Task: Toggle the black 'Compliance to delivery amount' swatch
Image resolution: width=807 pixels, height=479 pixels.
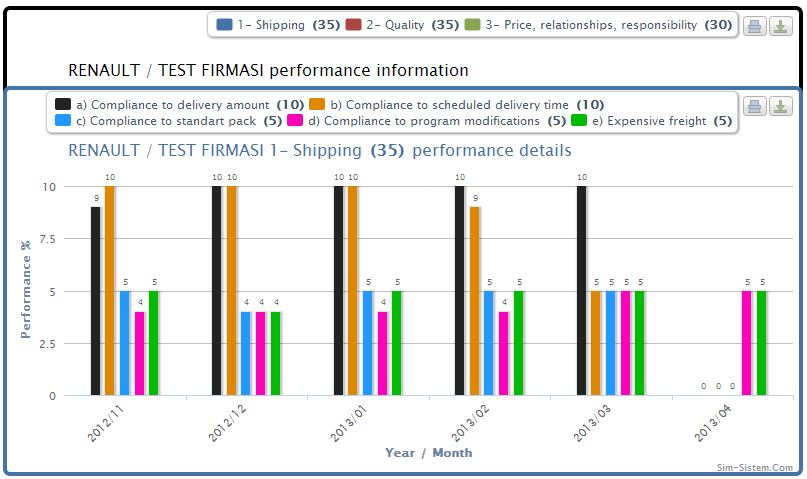Action: [63, 104]
